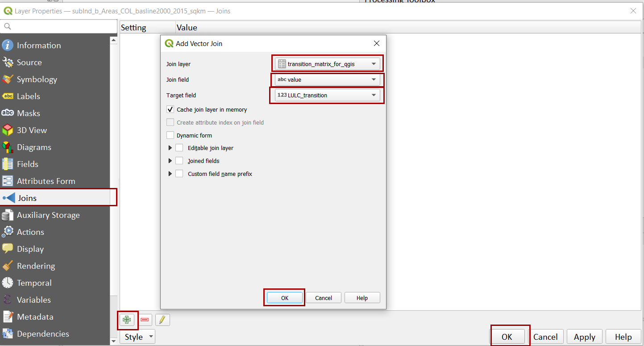Expand the Joined fields section

[x=170, y=161]
